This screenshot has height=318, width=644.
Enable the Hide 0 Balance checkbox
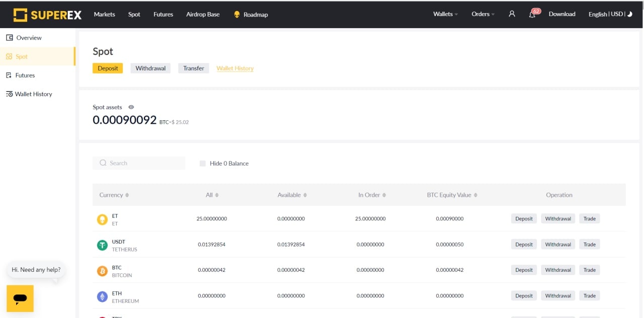tap(203, 164)
